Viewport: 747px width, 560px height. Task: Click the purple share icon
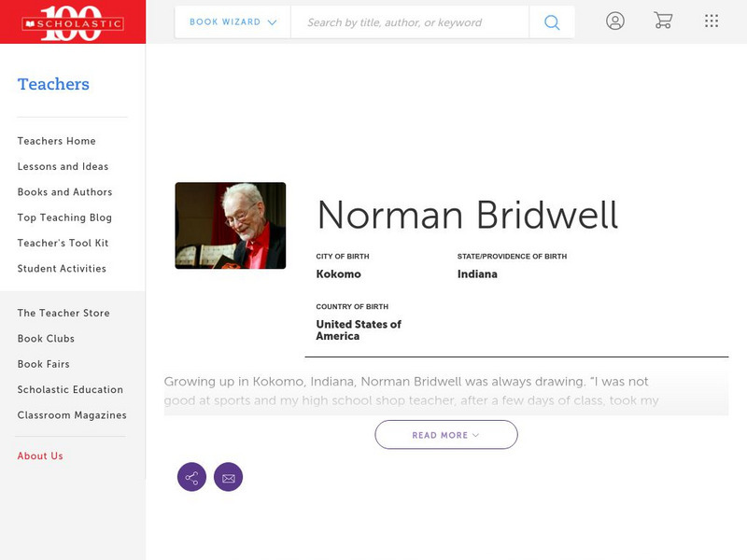(191, 477)
